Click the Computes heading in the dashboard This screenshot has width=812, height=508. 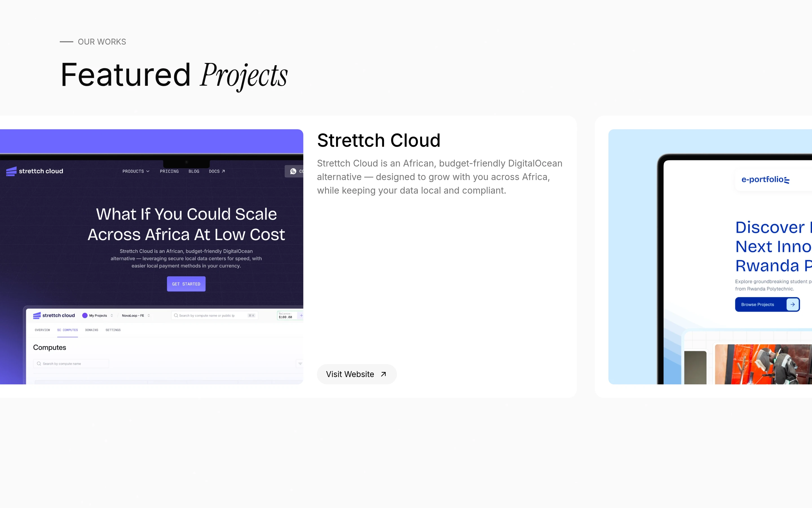50,347
